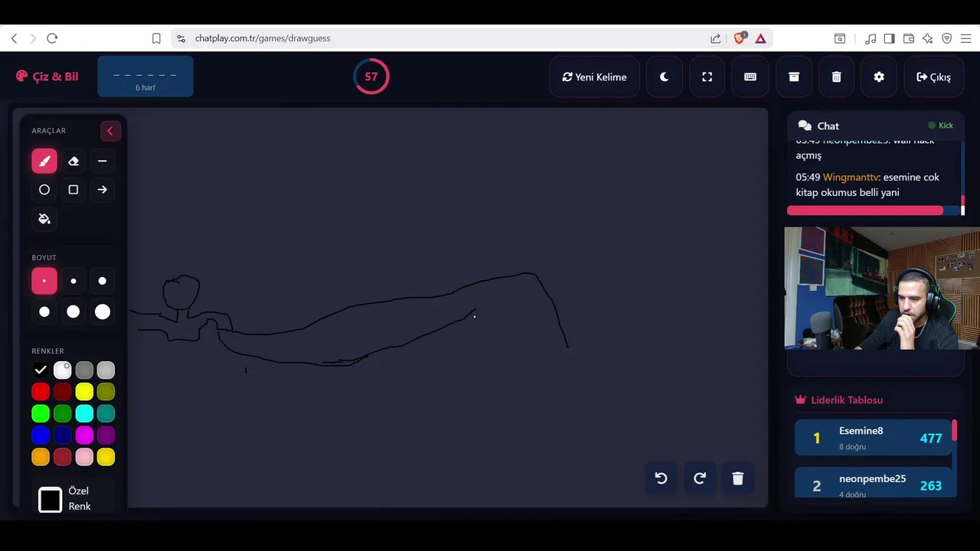Toggle dark mode moon icon
This screenshot has width=980, height=551.
[x=665, y=77]
